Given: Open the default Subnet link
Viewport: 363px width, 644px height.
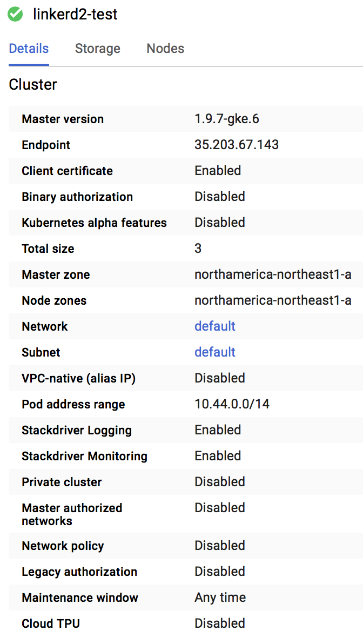Looking at the screenshot, I should click(214, 352).
